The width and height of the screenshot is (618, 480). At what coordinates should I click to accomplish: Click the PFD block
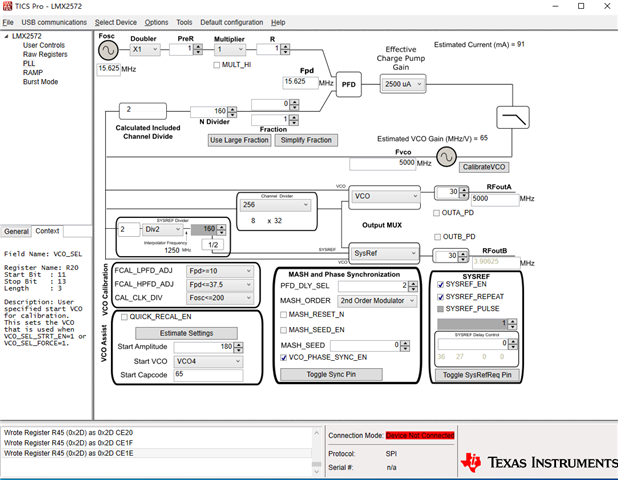[348, 84]
